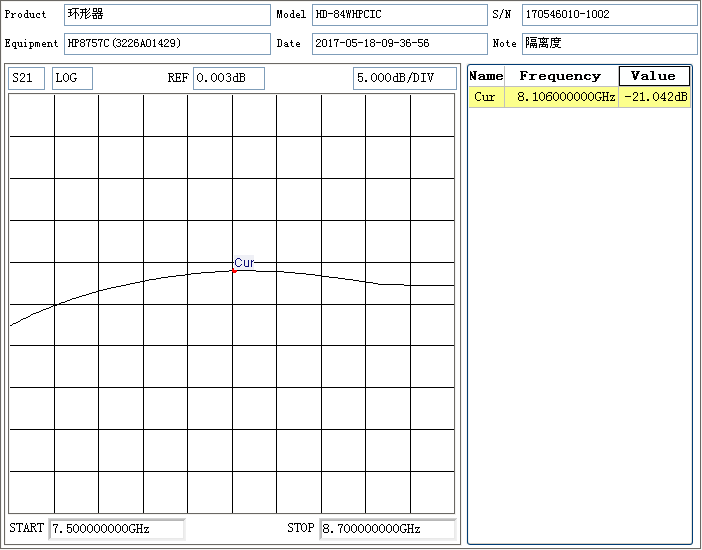Click the Note label

click(504, 44)
